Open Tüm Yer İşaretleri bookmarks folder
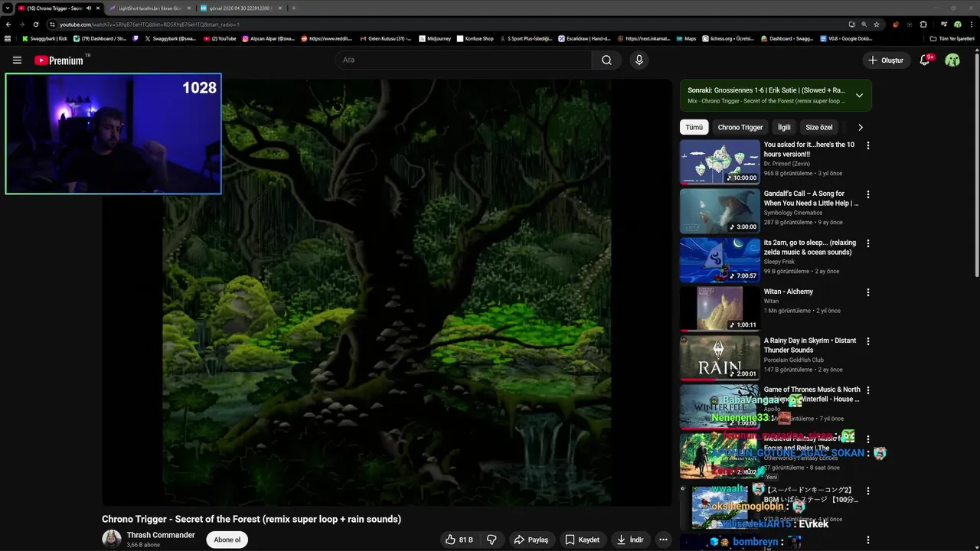Image resolution: width=980 pixels, height=551 pixels. 952,38
